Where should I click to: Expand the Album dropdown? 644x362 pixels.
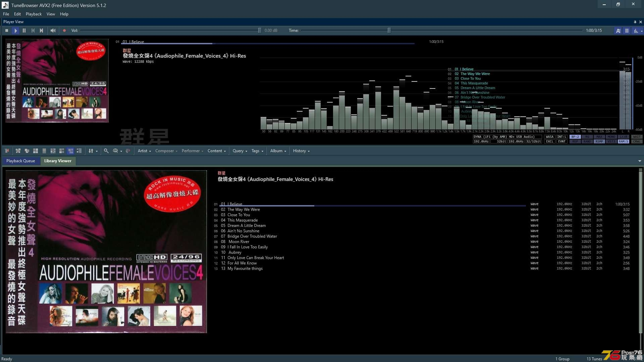(x=278, y=151)
